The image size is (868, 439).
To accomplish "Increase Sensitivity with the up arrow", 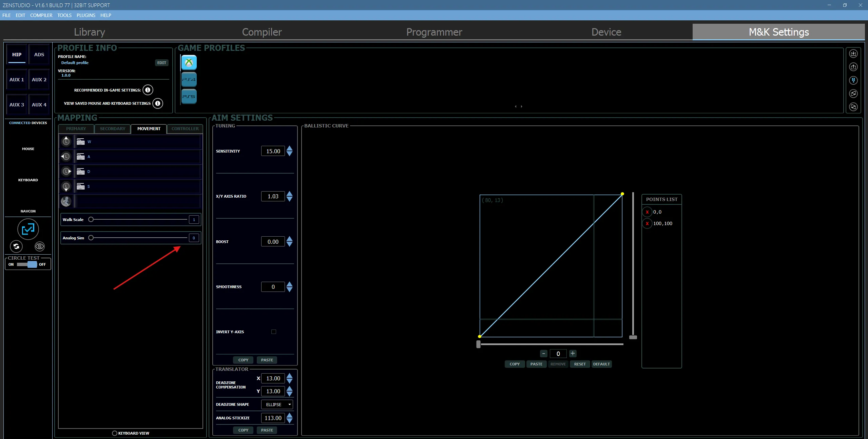I will 289,148.
